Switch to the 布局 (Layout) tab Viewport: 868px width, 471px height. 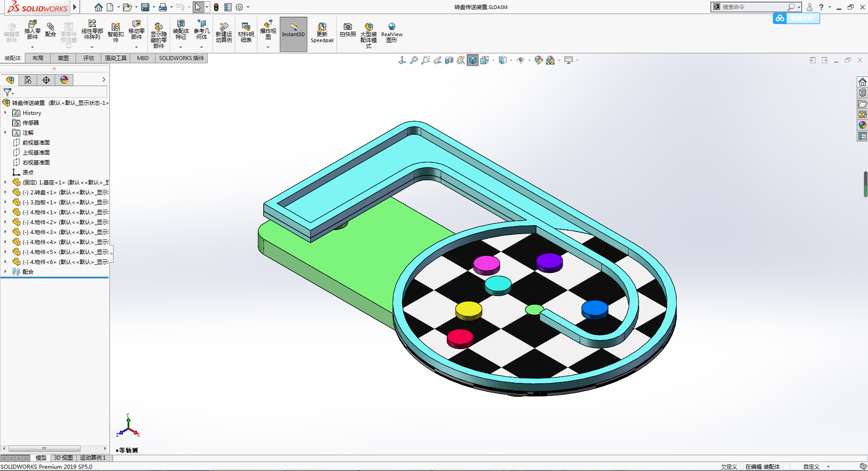coord(38,58)
